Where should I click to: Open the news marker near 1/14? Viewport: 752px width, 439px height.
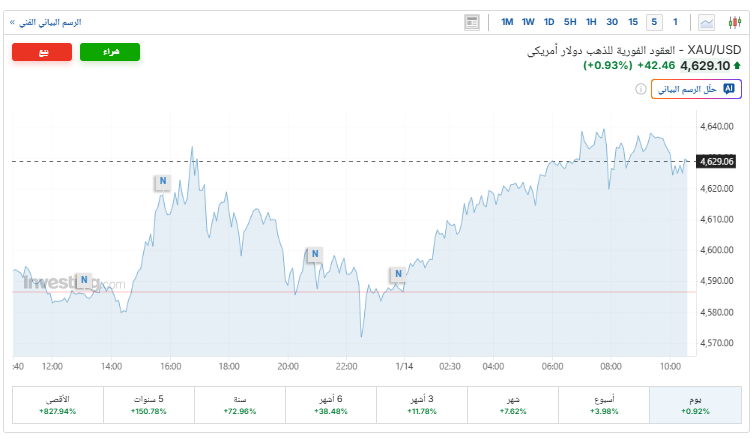[398, 273]
